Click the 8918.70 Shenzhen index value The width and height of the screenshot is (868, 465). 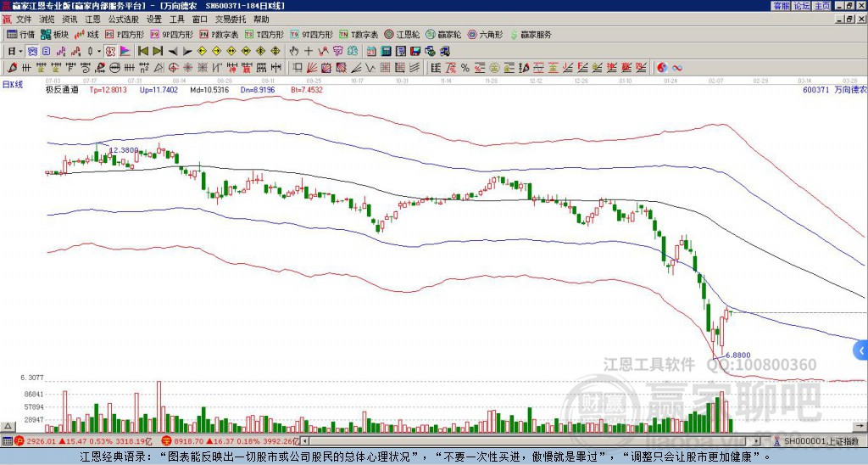(189, 441)
